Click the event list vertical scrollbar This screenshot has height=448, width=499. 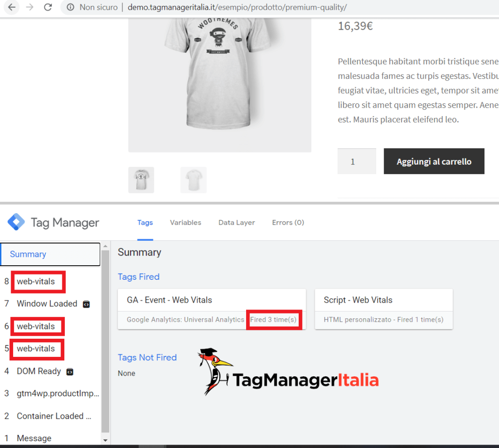click(105, 341)
